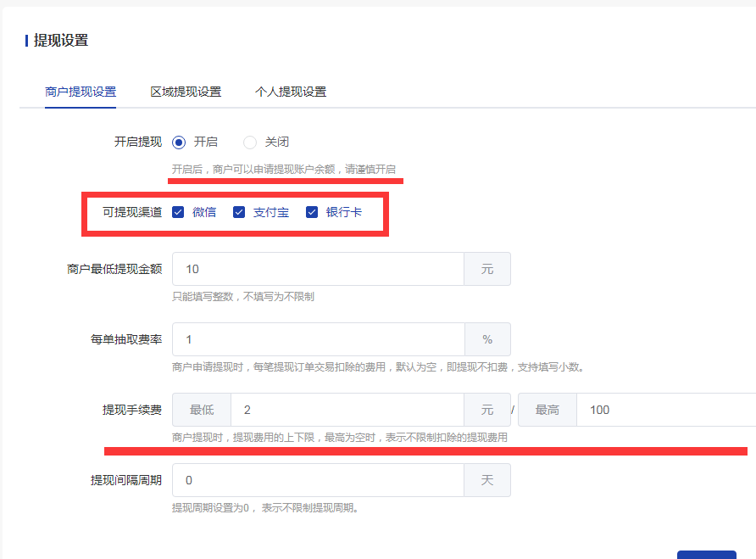Uncheck the 微信 withdrawal channel checkbox
Screen dimensions: 756x559
pyautogui.click(x=178, y=212)
